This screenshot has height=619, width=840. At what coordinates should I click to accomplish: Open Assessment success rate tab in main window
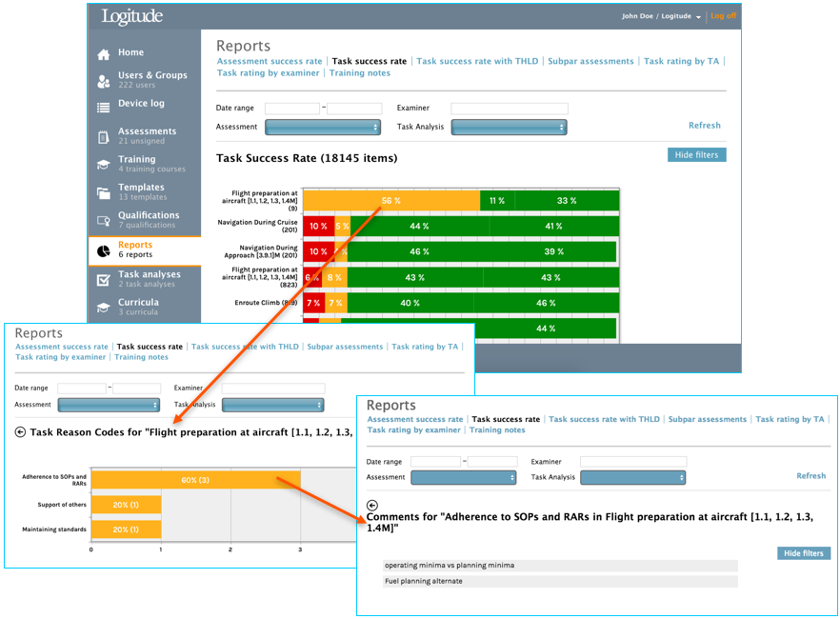coord(270,61)
